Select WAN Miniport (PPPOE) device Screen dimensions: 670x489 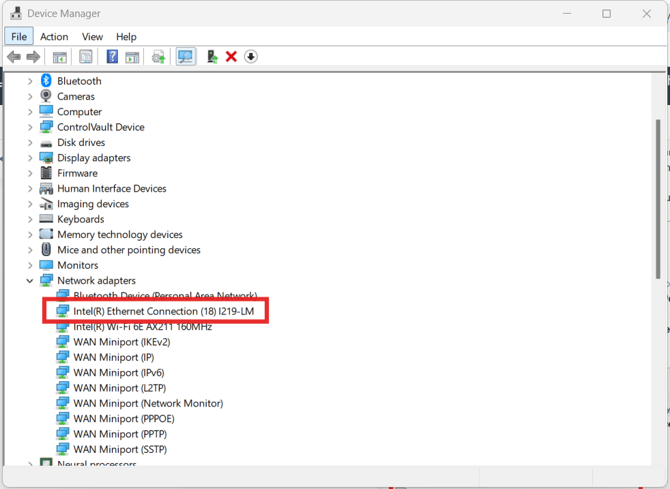coord(123,419)
